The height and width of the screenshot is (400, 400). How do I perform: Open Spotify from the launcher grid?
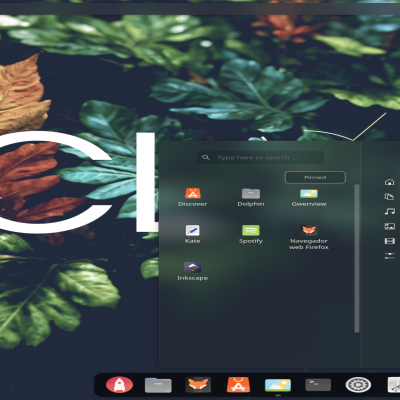(251, 234)
